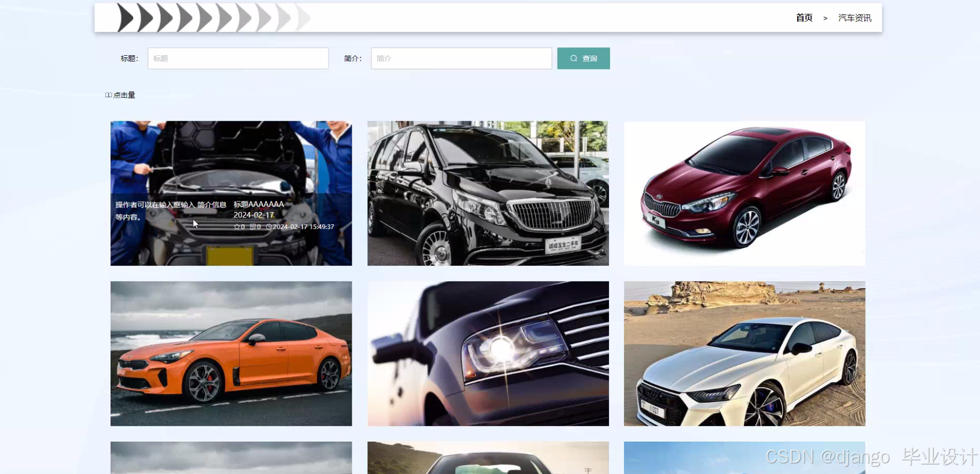Open the dark car headlight close-up card
Viewport: 980px width, 474px height.
tap(488, 353)
